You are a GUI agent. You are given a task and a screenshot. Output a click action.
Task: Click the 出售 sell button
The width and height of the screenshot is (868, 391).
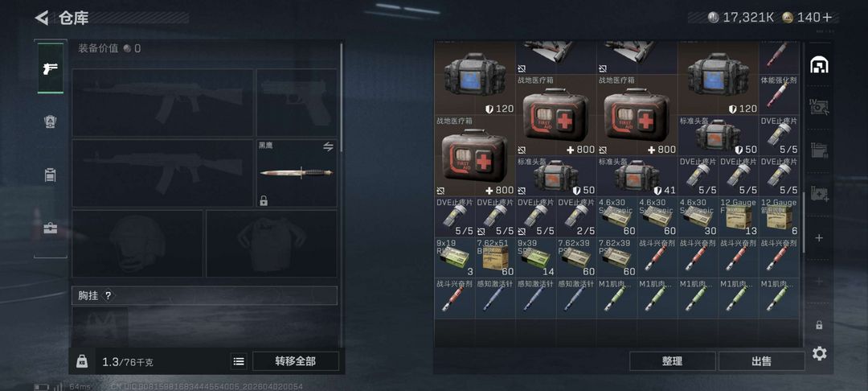coord(762,362)
